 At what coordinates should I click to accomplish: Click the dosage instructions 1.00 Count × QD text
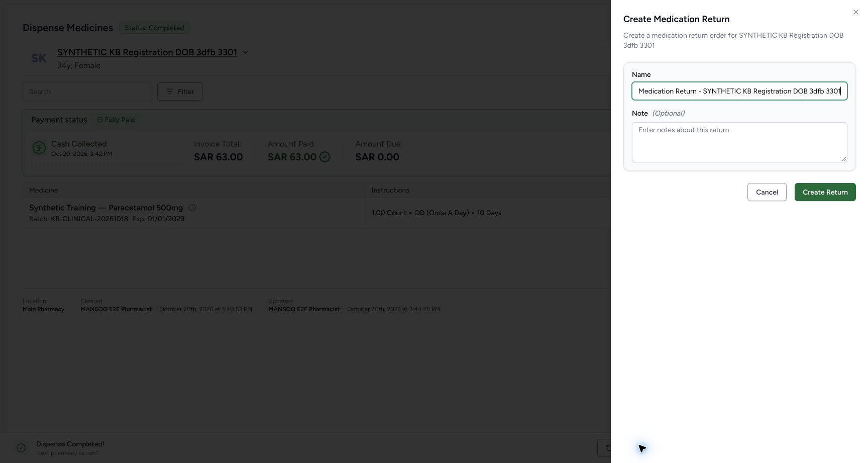coord(437,213)
